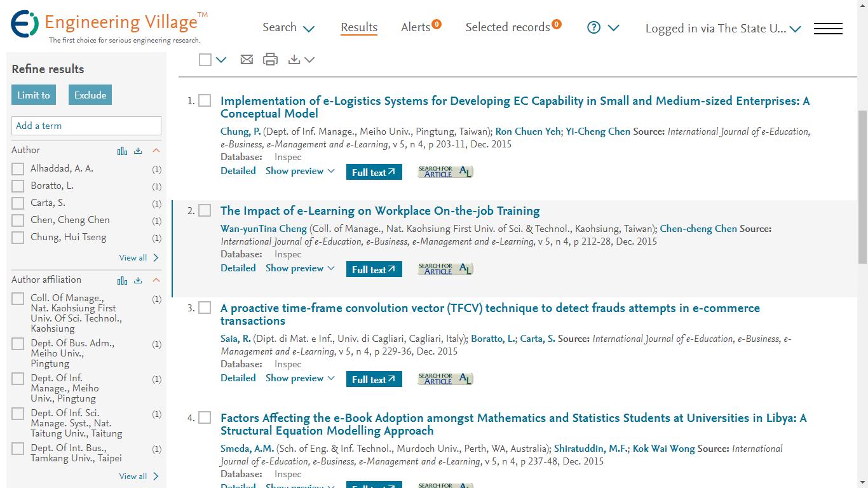Click Search for Article icon on result 2

[x=445, y=269]
